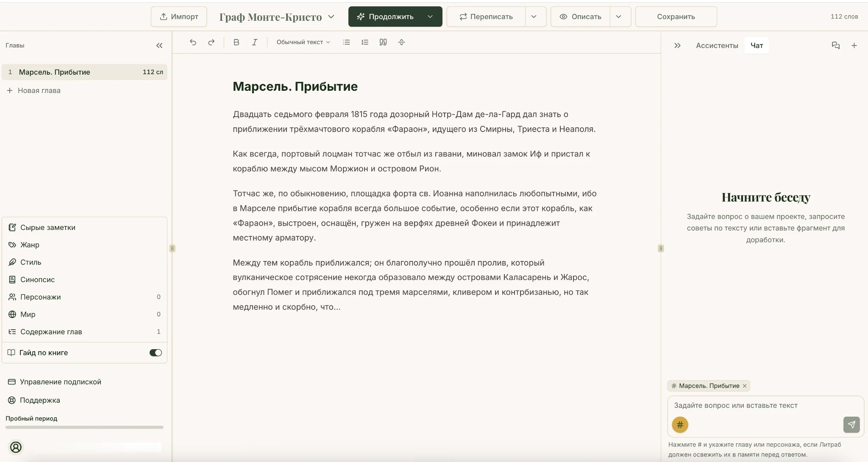
Task: Open the Обычный текст style dropdown
Action: point(303,42)
